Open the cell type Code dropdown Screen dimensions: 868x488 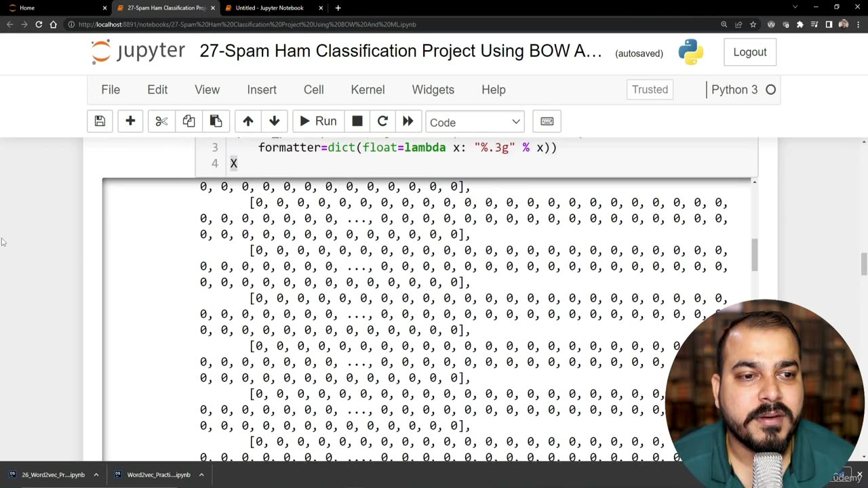475,122
